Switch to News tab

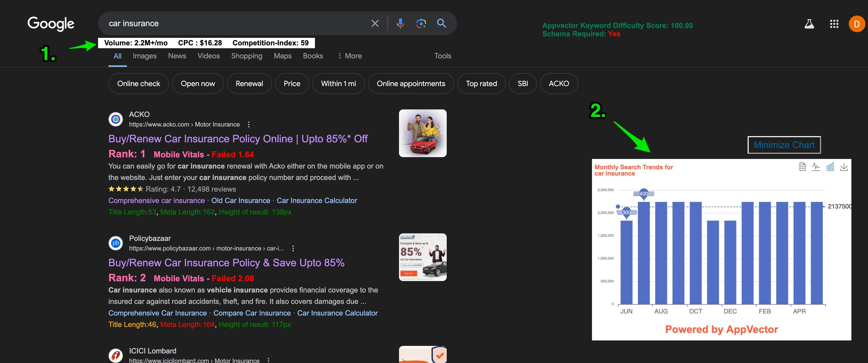pyautogui.click(x=177, y=56)
